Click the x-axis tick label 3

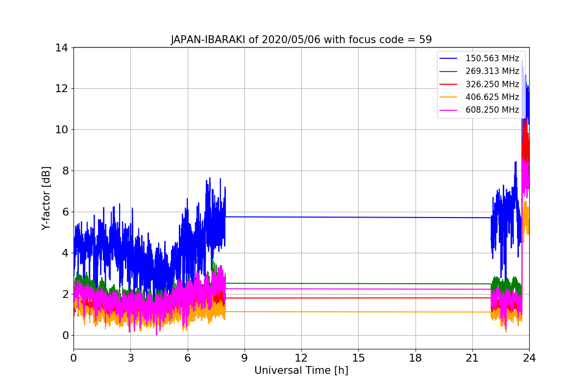tap(130, 358)
